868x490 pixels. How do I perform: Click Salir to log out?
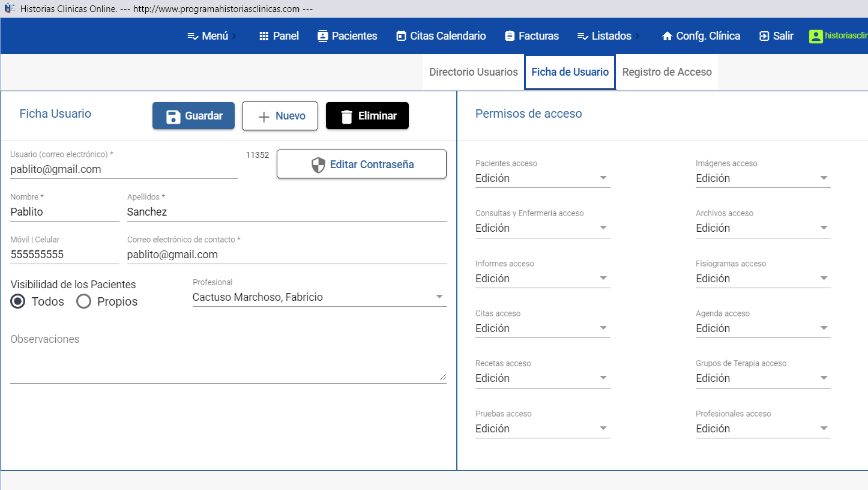pyautogui.click(x=776, y=36)
